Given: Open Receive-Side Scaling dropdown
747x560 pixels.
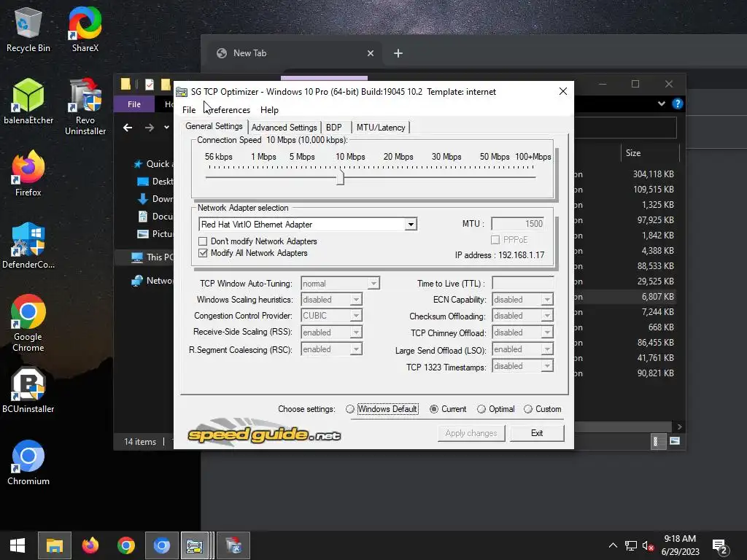Looking at the screenshot, I should [x=356, y=332].
